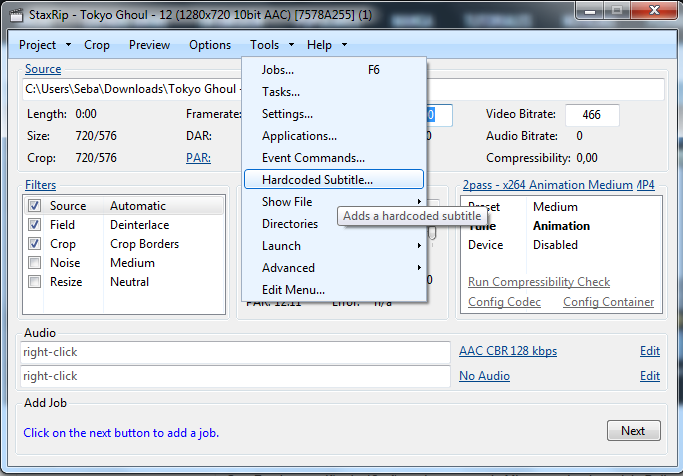Open the Directories submenu

tap(290, 224)
